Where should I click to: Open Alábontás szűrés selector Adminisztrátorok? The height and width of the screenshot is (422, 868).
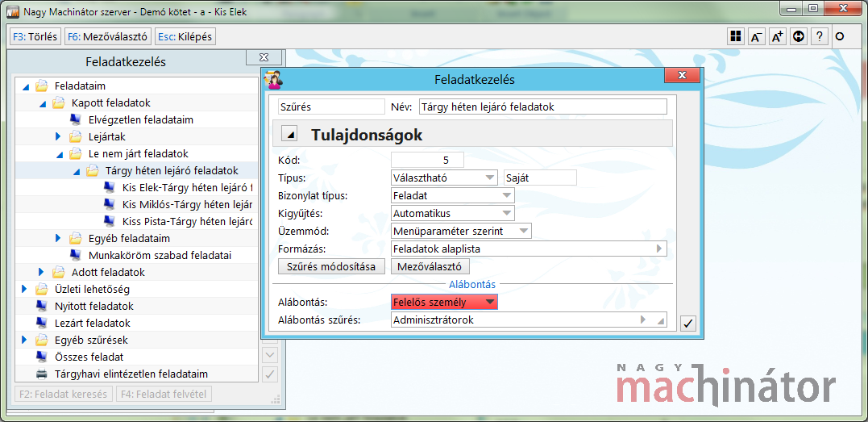click(x=529, y=320)
